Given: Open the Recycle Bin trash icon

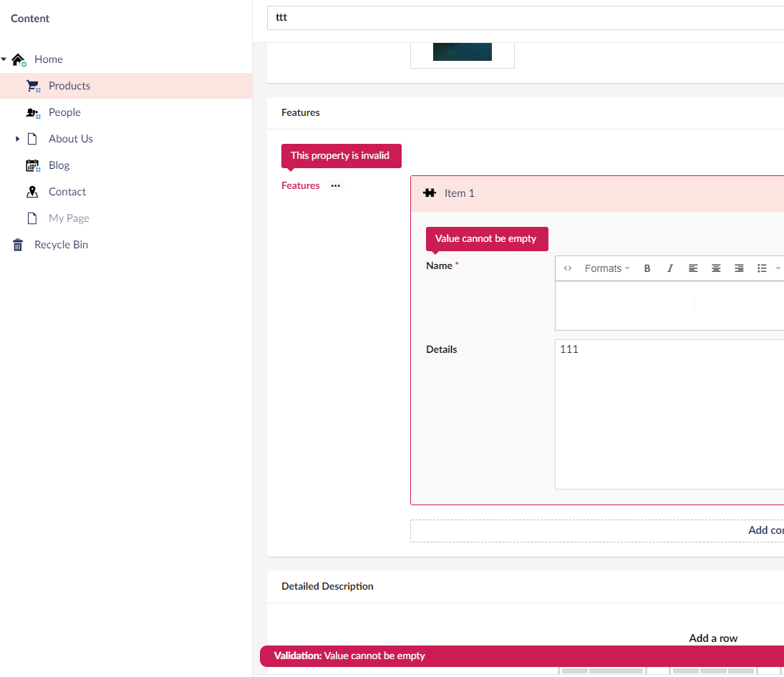Looking at the screenshot, I should coord(17,244).
